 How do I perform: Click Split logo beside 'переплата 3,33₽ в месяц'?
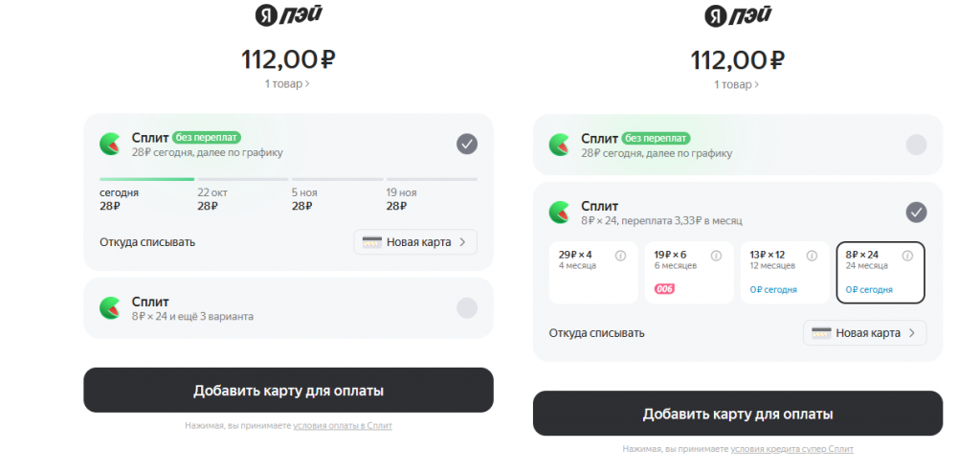[x=559, y=213]
